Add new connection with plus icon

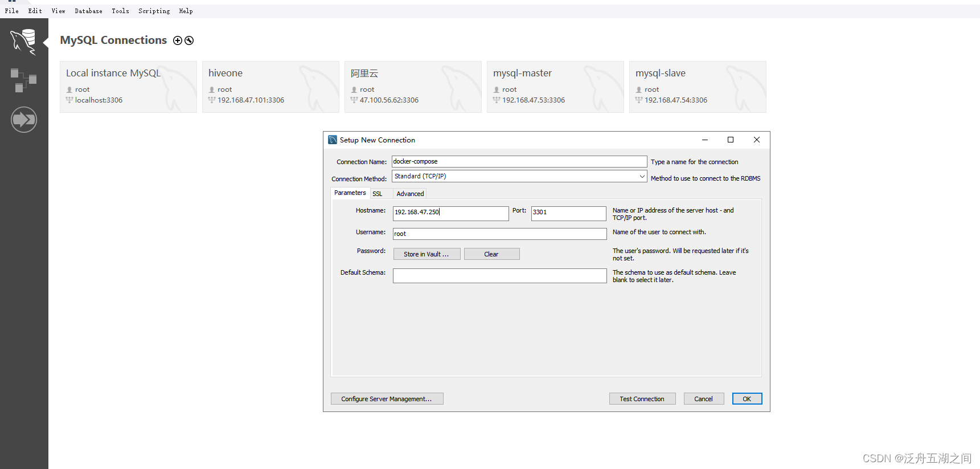tap(178, 40)
